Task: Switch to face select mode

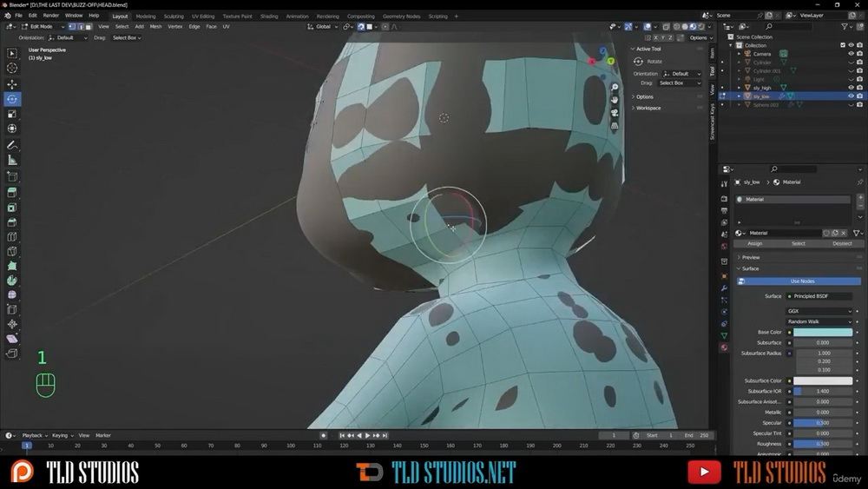Action: pyautogui.click(x=88, y=27)
